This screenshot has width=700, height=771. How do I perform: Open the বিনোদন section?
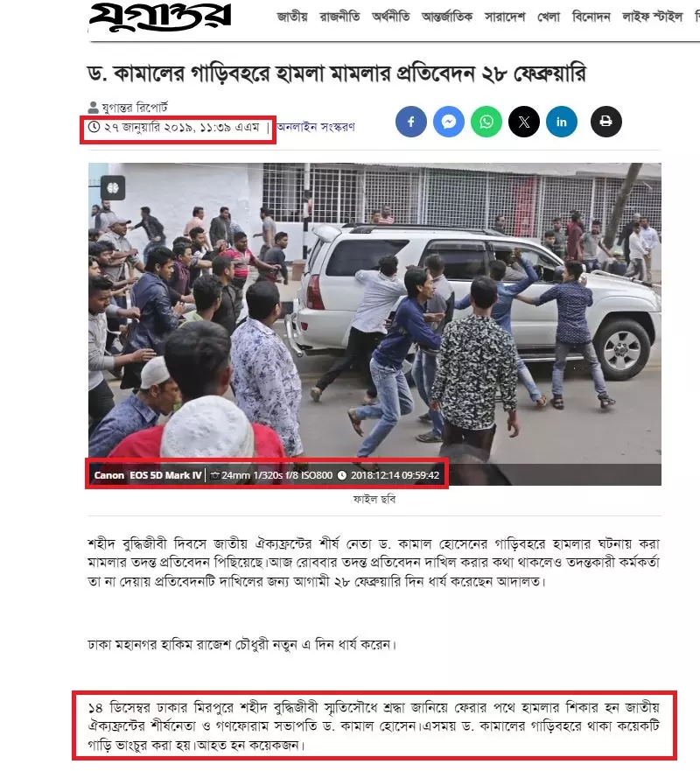[591, 18]
